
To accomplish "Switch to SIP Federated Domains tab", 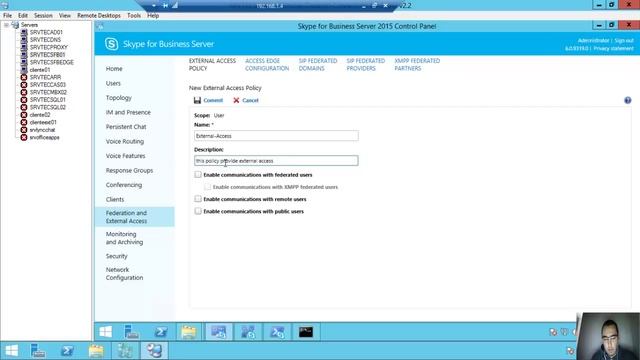I will 318,64.
